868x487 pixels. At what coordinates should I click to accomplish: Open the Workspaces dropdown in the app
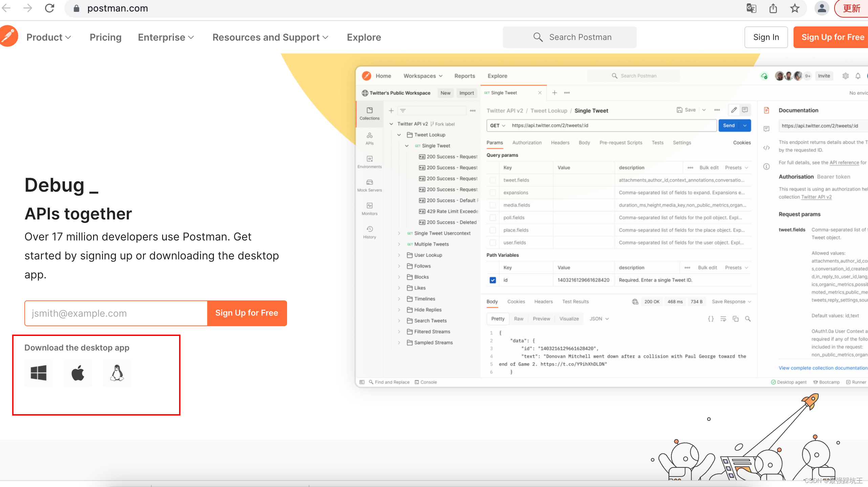pos(423,76)
